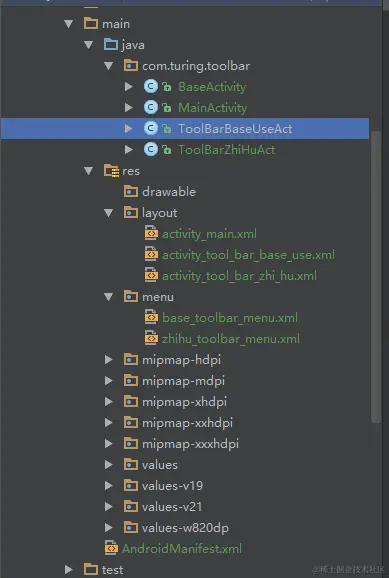This screenshot has height=578, width=389.
Task: Click the AndroidManifest.xml file icon
Action: (111, 548)
